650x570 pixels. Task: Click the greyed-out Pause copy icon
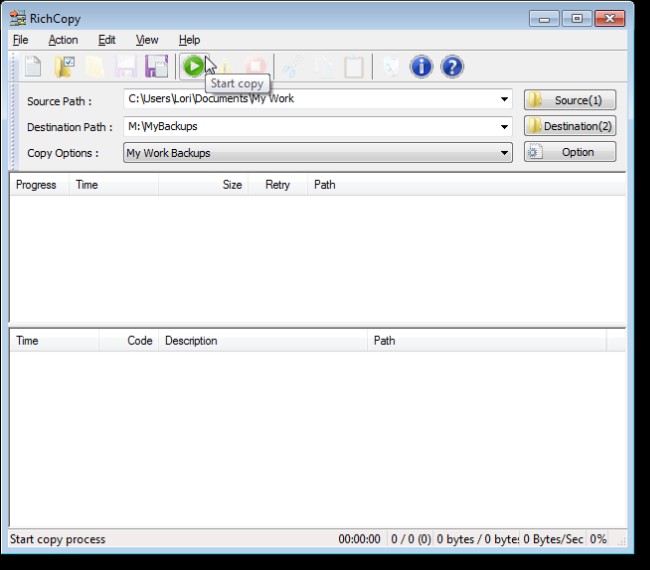point(225,66)
